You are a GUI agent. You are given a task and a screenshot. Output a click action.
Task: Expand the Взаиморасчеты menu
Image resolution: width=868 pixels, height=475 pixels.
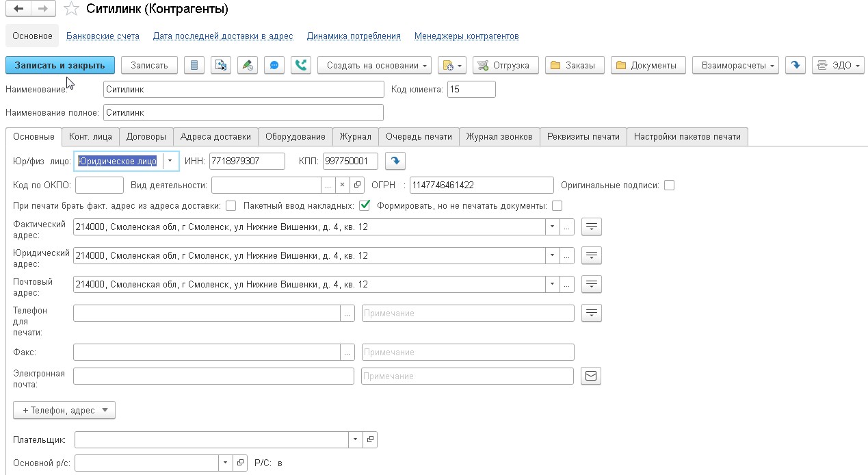735,65
